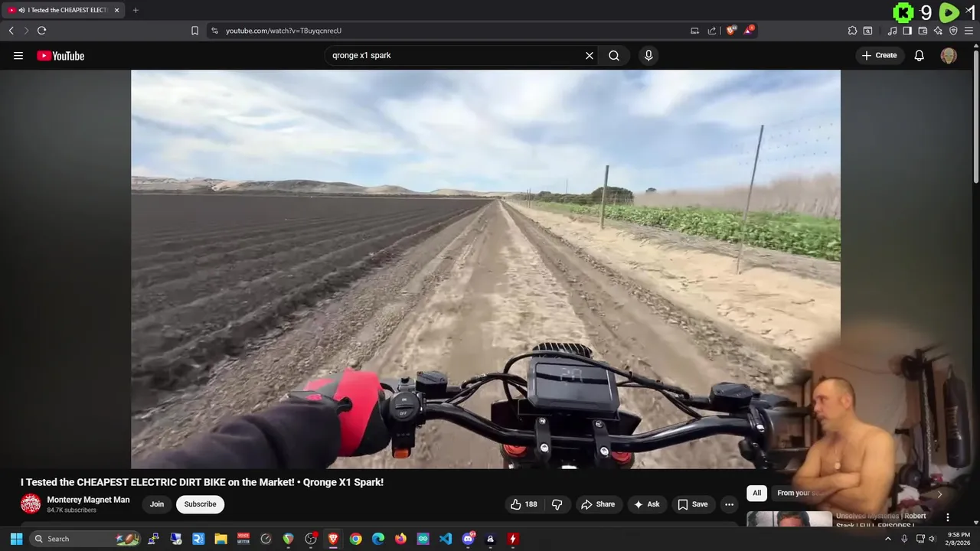The image size is (980, 551).
Task: Open the YouTube account avatar menu
Action: point(949,56)
